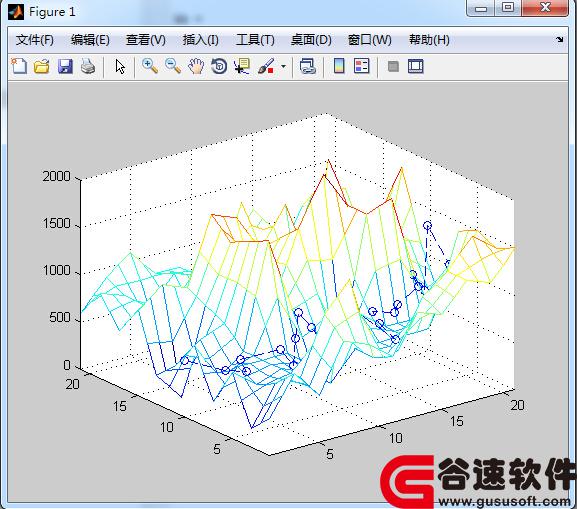Image resolution: width=577 pixels, height=509 pixels.
Task: Select the Edit Plot arrow tool
Action: [120, 67]
